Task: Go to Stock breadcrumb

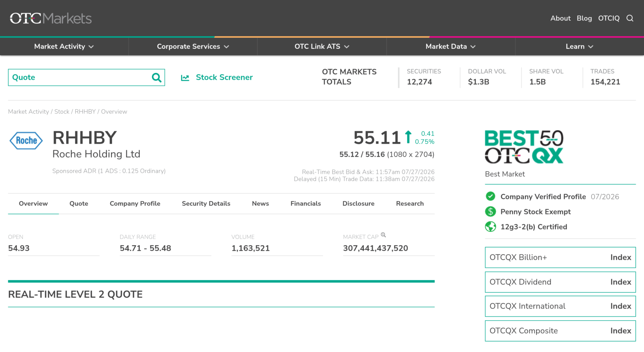Action: tap(62, 112)
